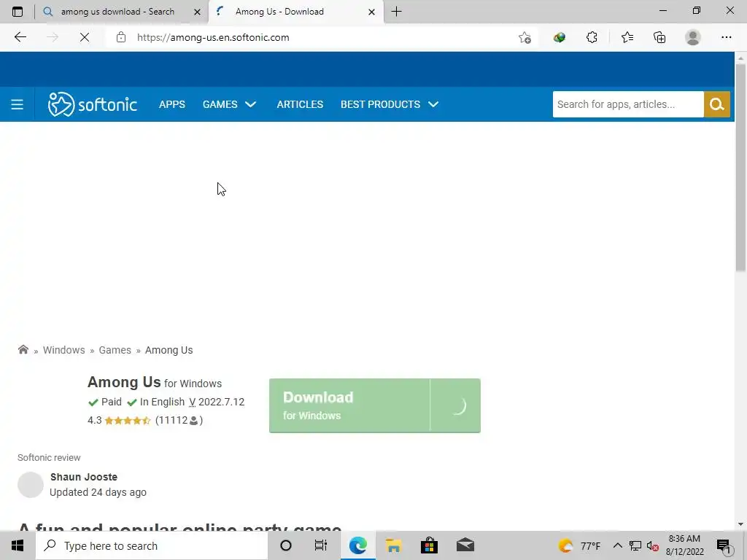Open Microsoft Edge from taskbar
This screenshot has width=747, height=560.
[x=357, y=545]
